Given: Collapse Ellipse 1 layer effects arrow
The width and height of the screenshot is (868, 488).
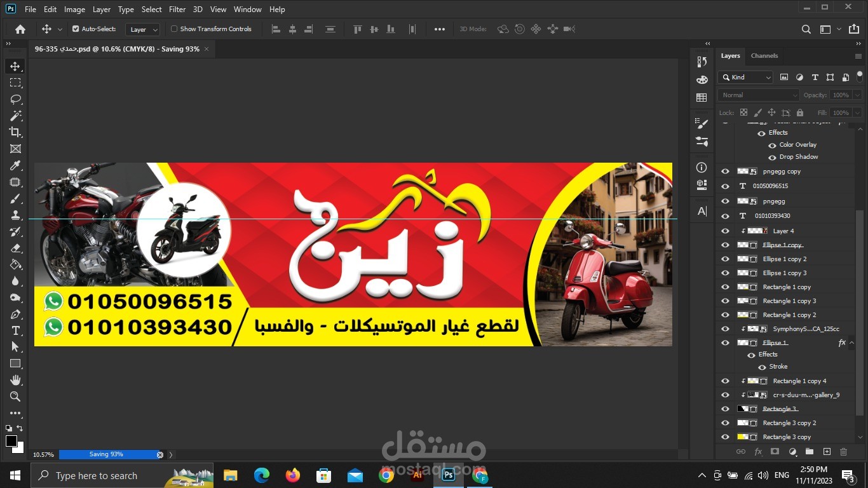Looking at the screenshot, I should coord(851,343).
